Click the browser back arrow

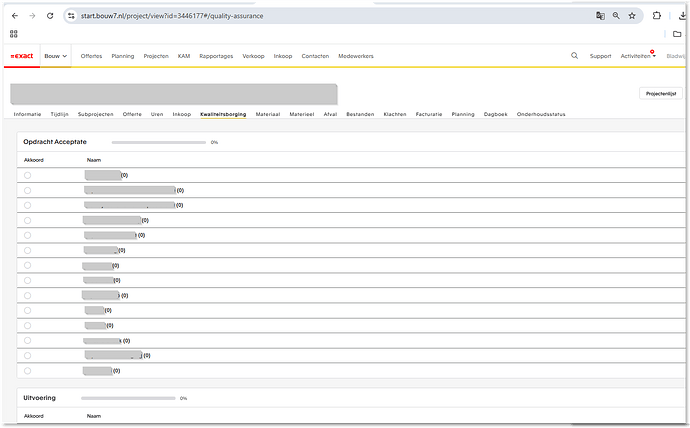(14, 16)
